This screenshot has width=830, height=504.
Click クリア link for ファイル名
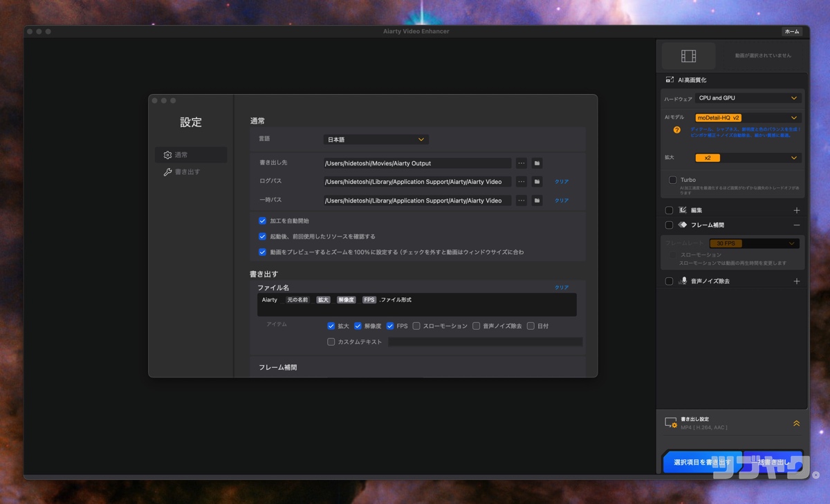562,288
